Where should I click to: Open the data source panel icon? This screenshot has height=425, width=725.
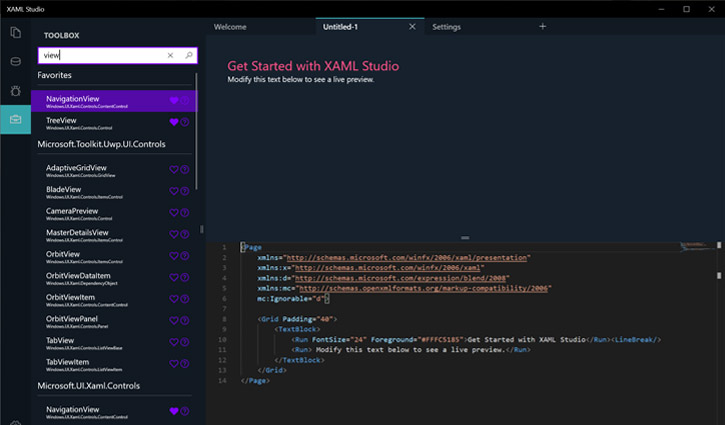(x=16, y=62)
